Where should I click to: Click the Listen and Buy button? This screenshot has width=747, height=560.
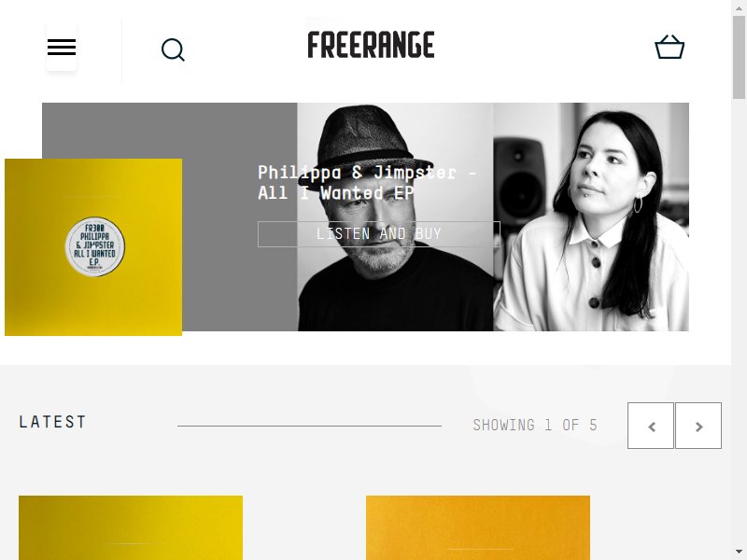379,234
